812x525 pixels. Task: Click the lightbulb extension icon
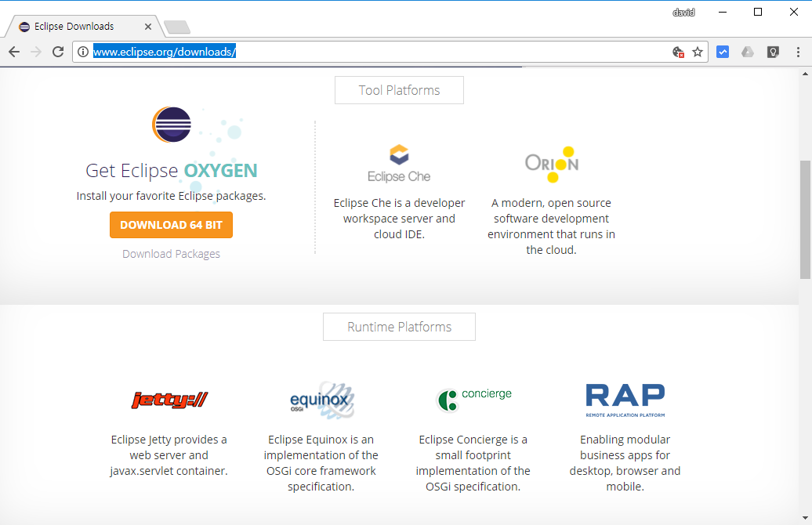(773, 52)
